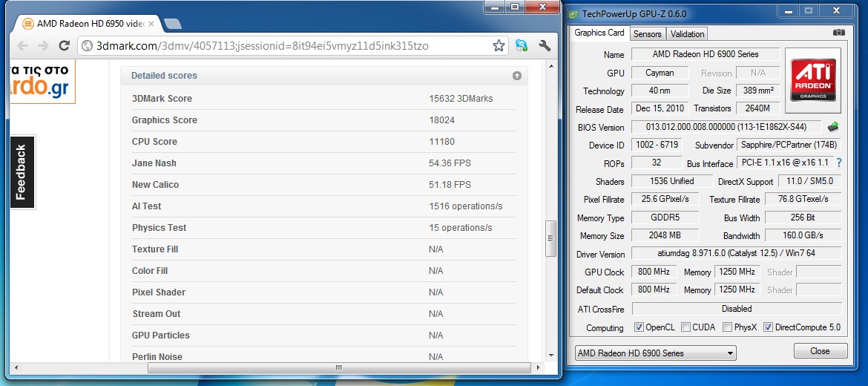868x386 pixels.
Task: Open the AMD Radeon HD 6900 Series dropdown
Action: point(655,353)
